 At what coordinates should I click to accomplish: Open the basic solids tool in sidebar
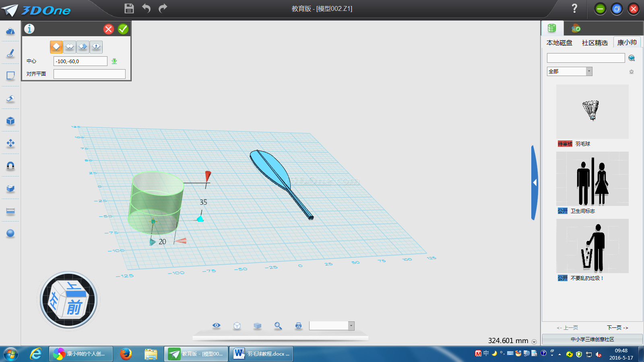[10, 31]
